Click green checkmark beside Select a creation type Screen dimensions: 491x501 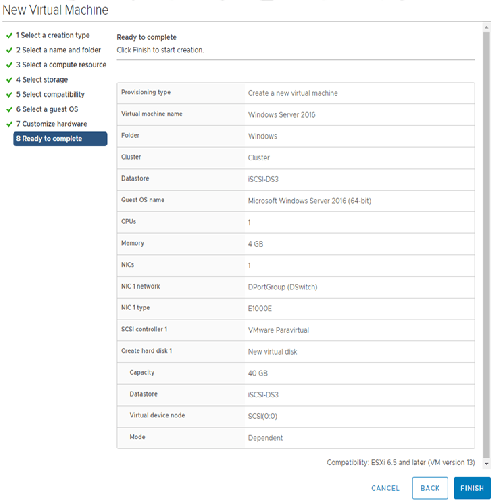coord(9,35)
